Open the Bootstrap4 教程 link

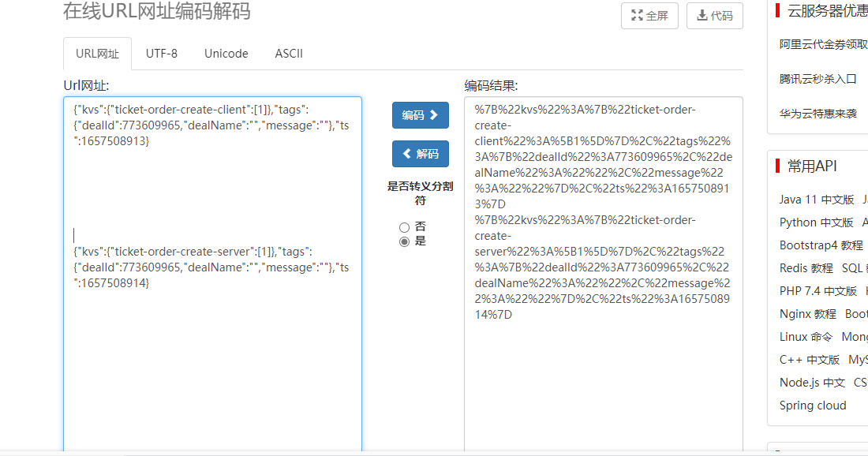coord(821,245)
